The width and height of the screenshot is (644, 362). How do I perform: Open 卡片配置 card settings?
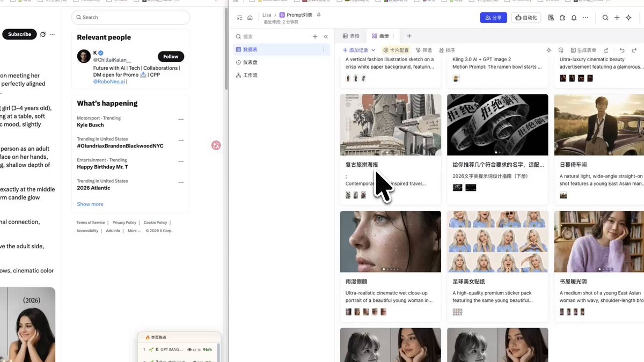point(396,50)
